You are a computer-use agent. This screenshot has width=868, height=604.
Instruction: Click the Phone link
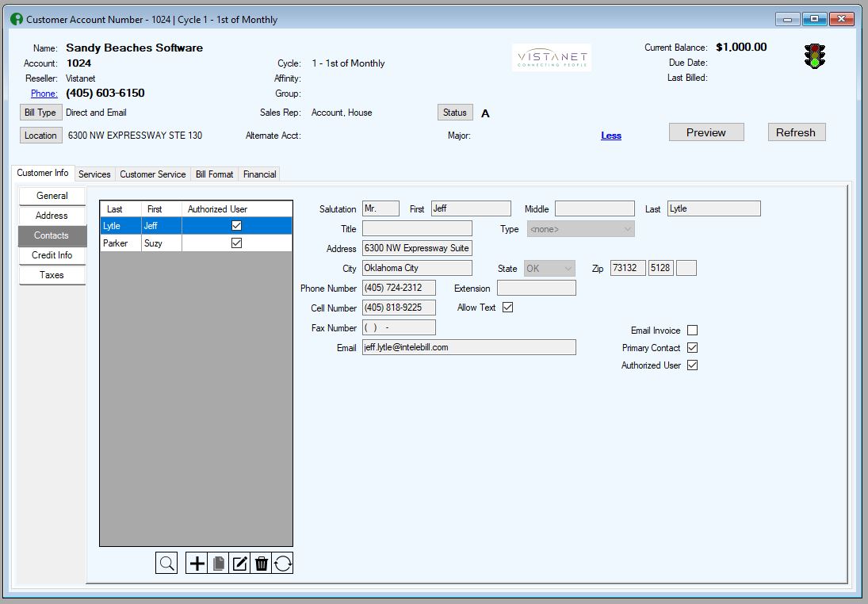point(44,94)
